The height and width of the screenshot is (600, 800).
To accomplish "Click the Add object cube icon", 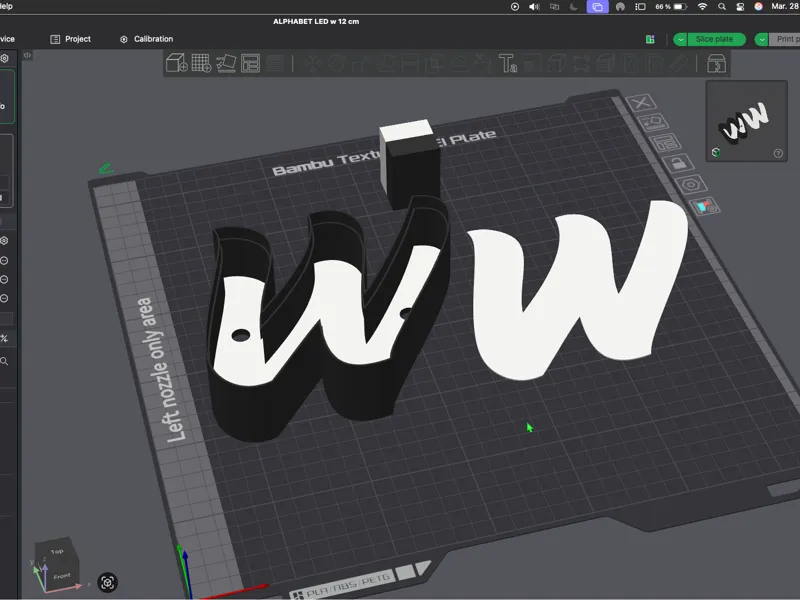I will coord(177,63).
